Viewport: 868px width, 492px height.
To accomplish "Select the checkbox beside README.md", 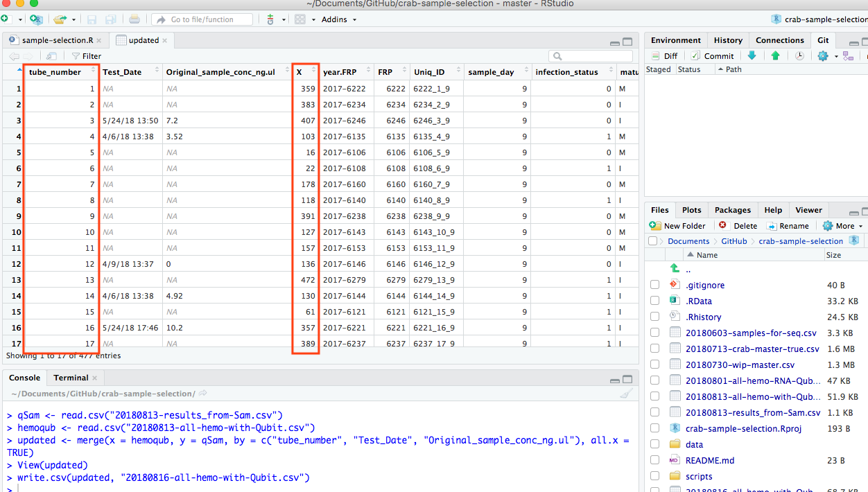I will pos(654,460).
